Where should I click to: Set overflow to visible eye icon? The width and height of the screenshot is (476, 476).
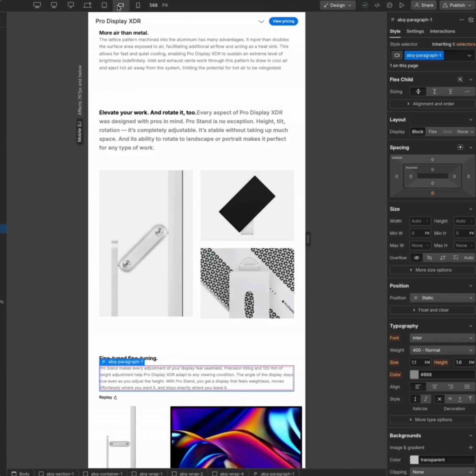point(416,258)
